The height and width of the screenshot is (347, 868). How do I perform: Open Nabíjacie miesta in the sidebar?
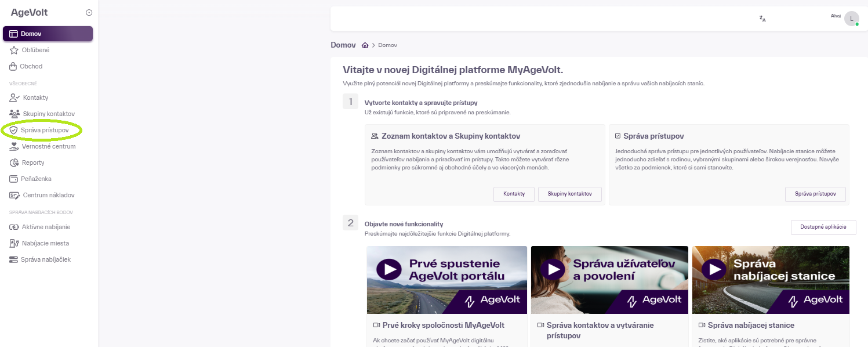click(x=48, y=243)
